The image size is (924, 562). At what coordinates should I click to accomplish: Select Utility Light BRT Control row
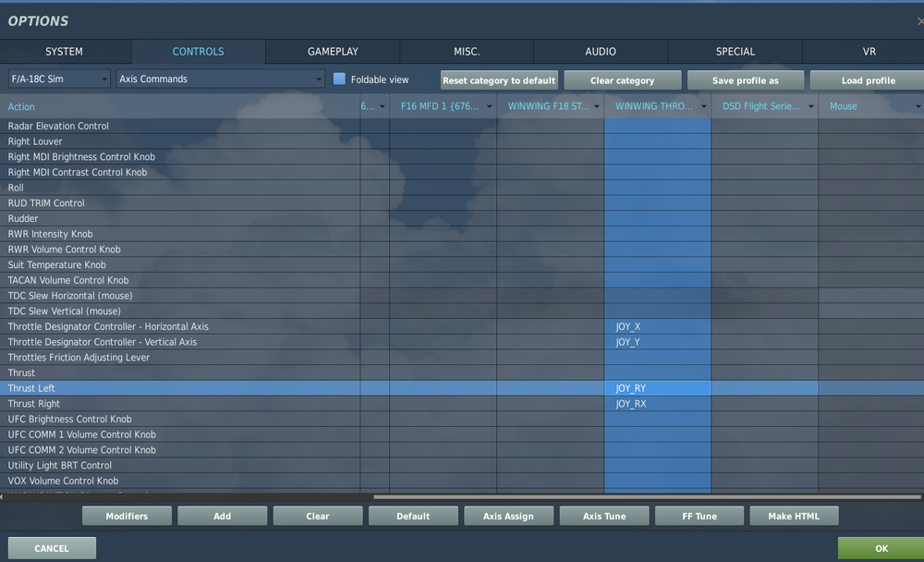462,465
